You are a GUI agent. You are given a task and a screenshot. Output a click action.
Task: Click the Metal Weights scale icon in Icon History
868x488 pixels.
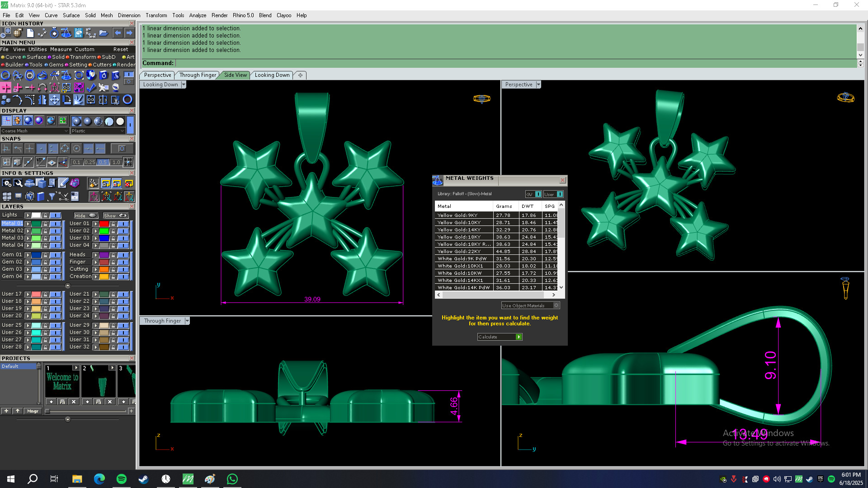pos(66,33)
